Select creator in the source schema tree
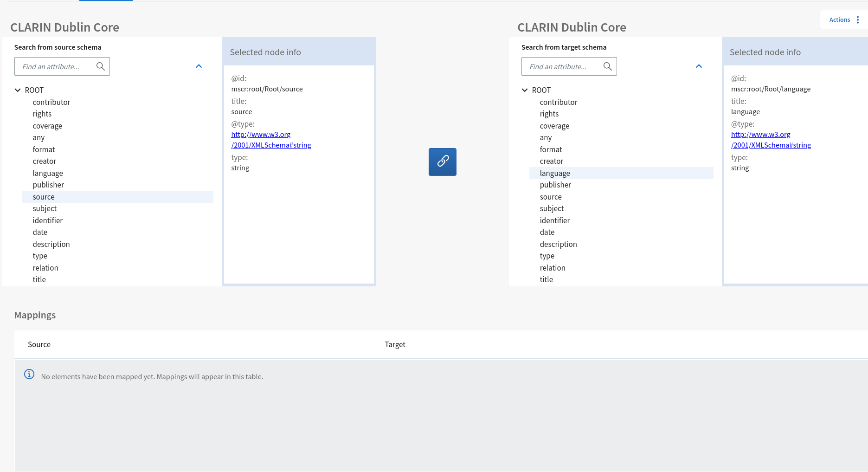Image resolution: width=868 pixels, height=472 pixels. pos(45,161)
